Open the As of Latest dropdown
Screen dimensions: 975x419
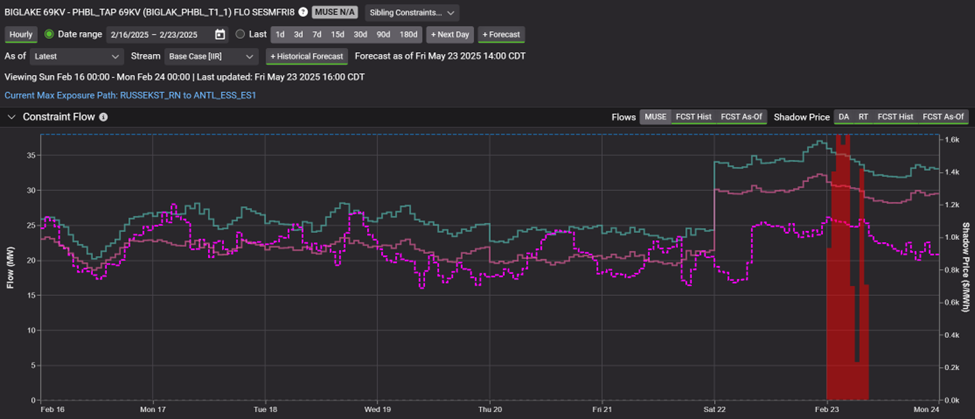[x=78, y=57]
